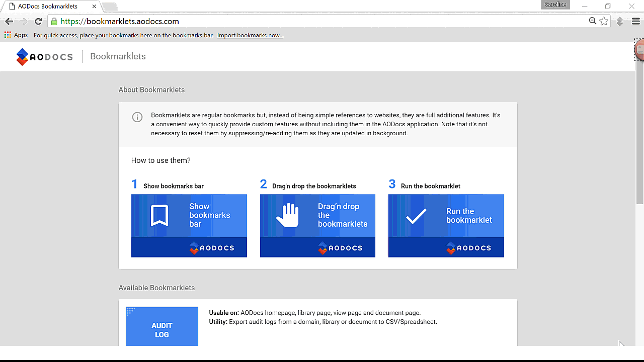Click the AODocs logo in the header
This screenshot has height=362, width=644.
pyautogui.click(x=44, y=57)
